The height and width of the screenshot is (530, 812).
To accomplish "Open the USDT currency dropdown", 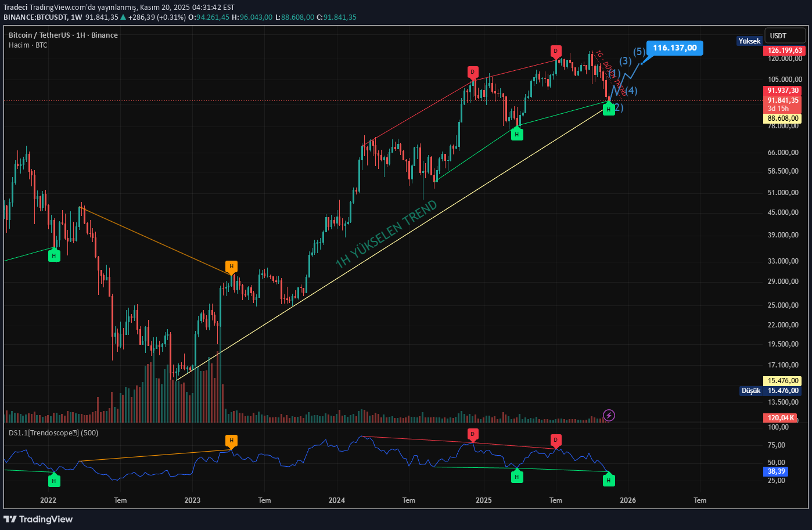I will [785, 36].
